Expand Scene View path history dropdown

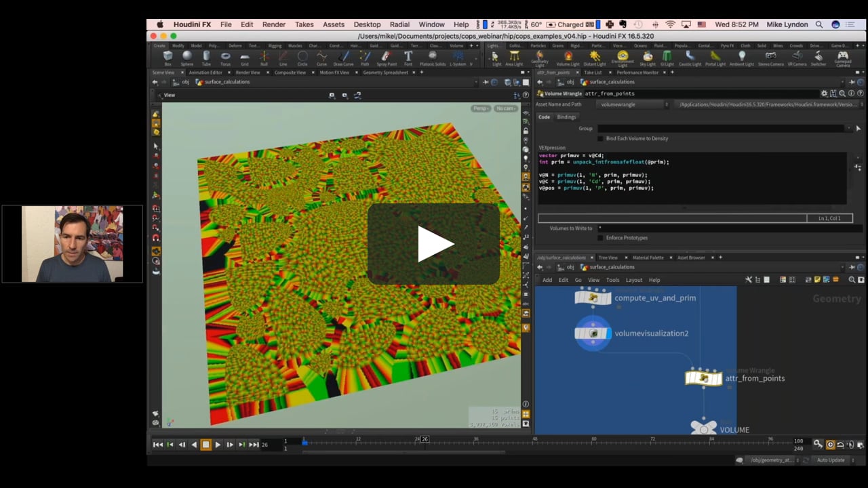coord(476,82)
